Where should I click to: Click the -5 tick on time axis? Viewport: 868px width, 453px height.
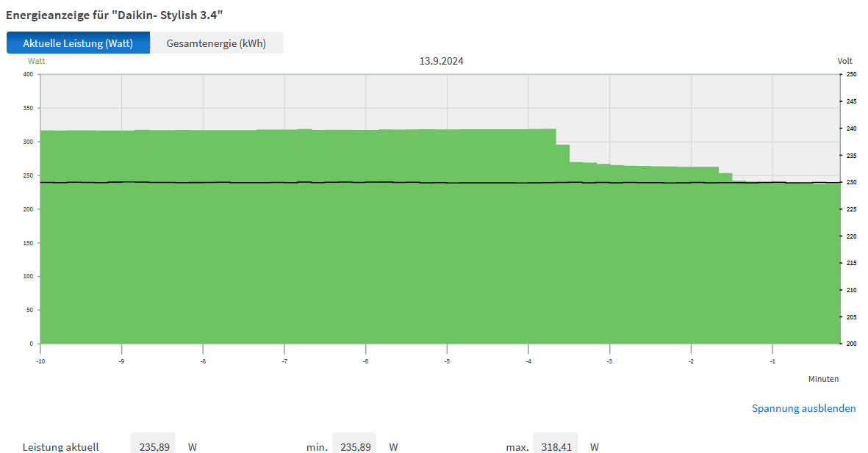[447, 360]
